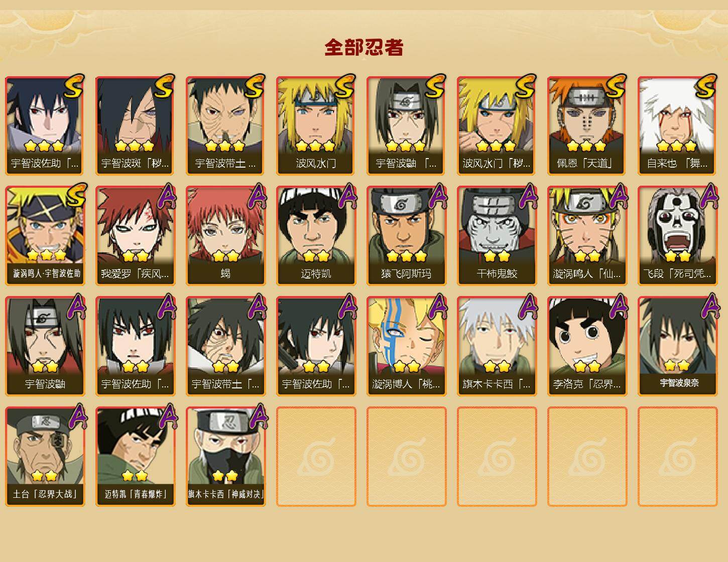Click the S badge on 宇智波斑 card
The image size is (728, 562).
coord(164,86)
